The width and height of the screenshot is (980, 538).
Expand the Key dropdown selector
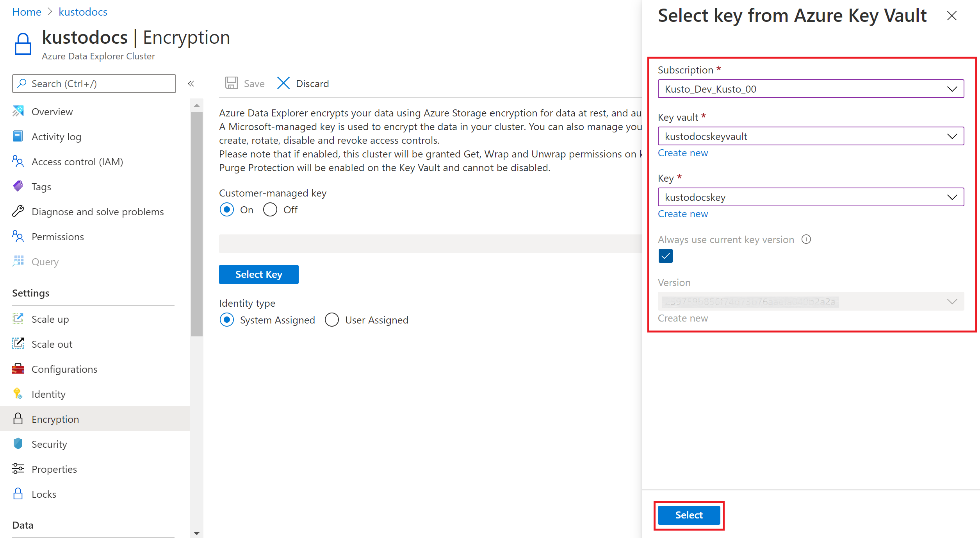(951, 197)
